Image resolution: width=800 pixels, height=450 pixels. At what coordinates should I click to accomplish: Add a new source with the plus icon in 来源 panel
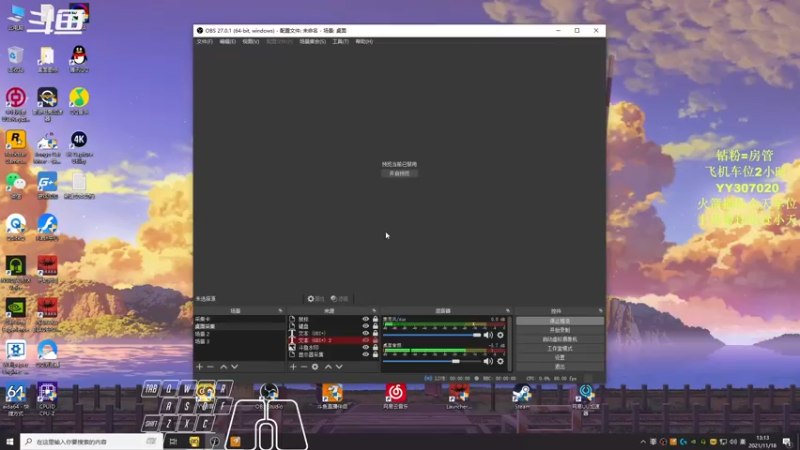[x=293, y=367]
